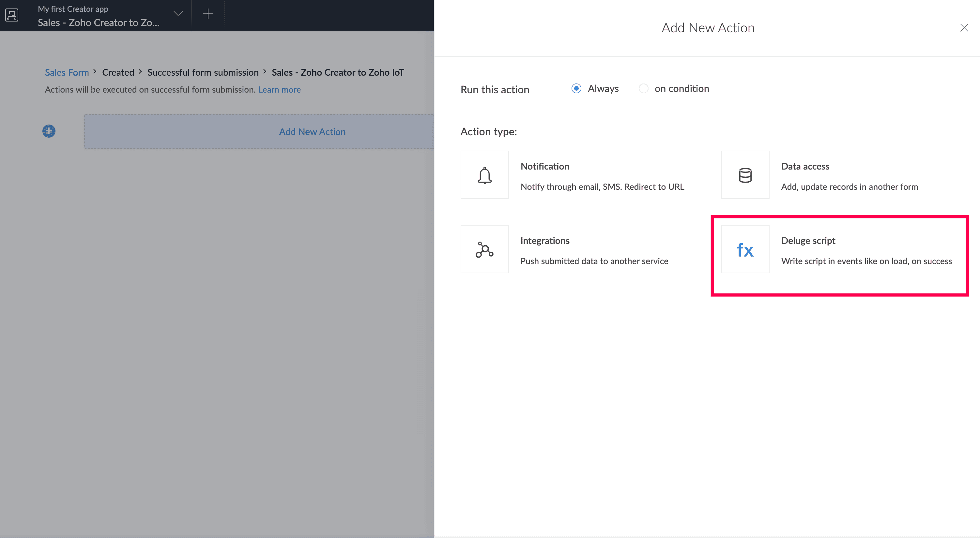Screen dimensions: 980x538
Task: Click the Integrations title text
Action: pos(544,241)
